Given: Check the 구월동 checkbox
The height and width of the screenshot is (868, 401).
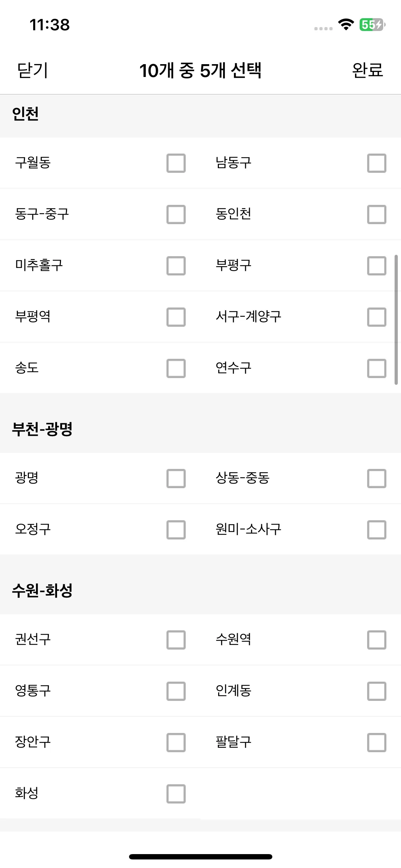Looking at the screenshot, I should [176, 163].
